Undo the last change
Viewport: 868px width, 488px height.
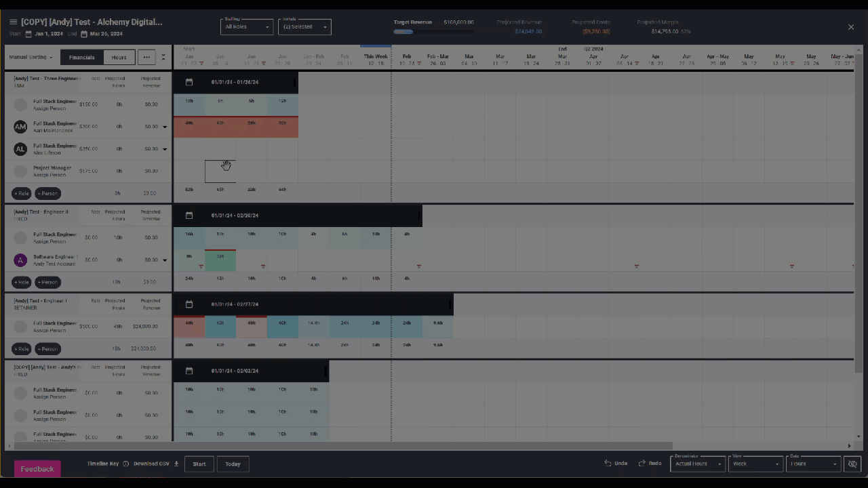pyautogui.click(x=616, y=464)
